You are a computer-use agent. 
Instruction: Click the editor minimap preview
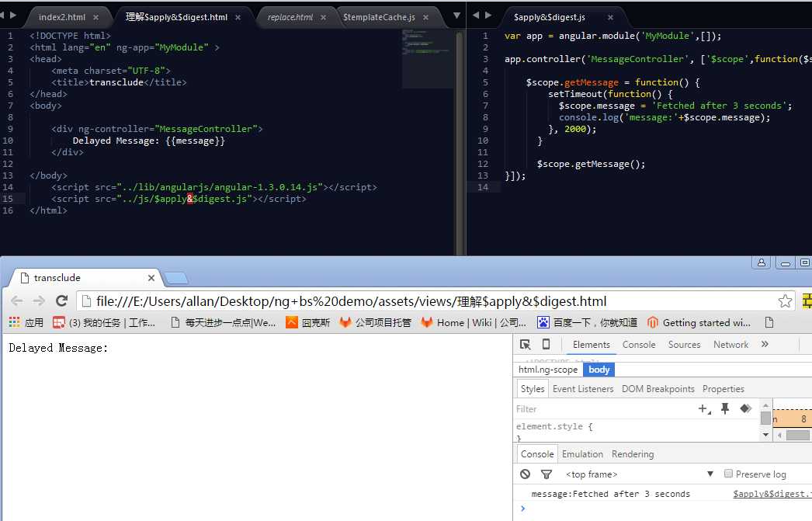pyautogui.click(x=428, y=58)
